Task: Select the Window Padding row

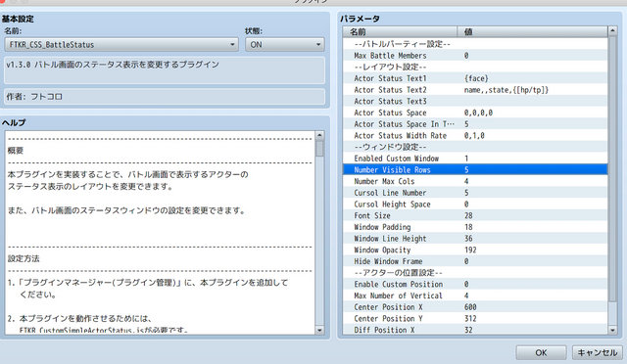Action: pos(475,227)
